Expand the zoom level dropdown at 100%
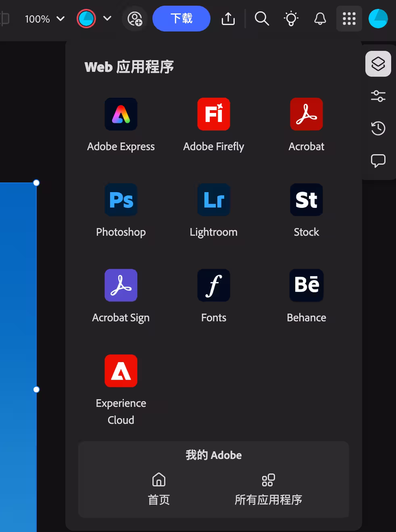This screenshot has height=532, width=396. click(x=44, y=19)
